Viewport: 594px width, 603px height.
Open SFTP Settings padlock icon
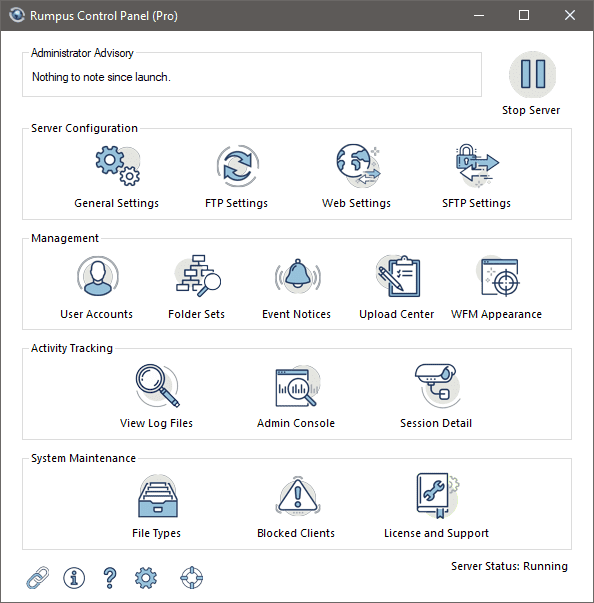click(477, 166)
